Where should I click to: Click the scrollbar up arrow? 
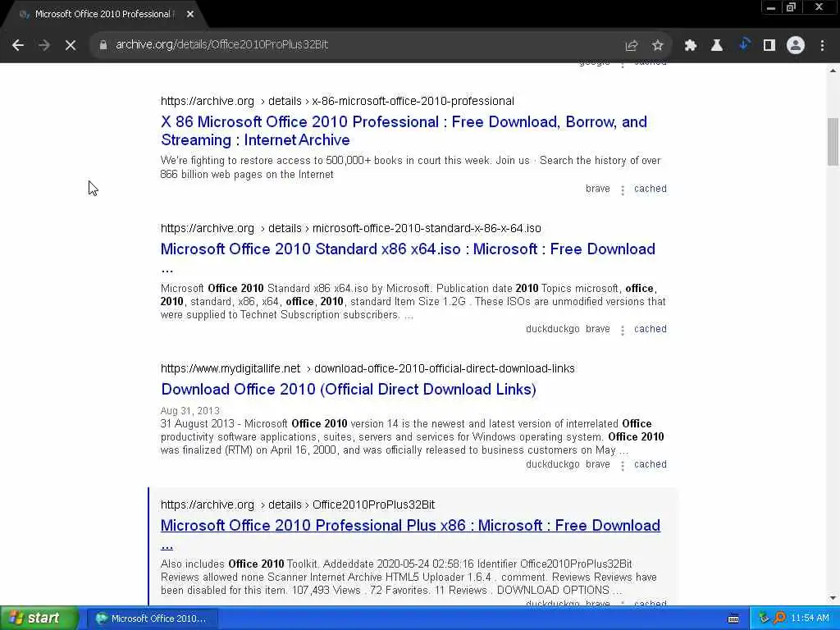(833, 71)
